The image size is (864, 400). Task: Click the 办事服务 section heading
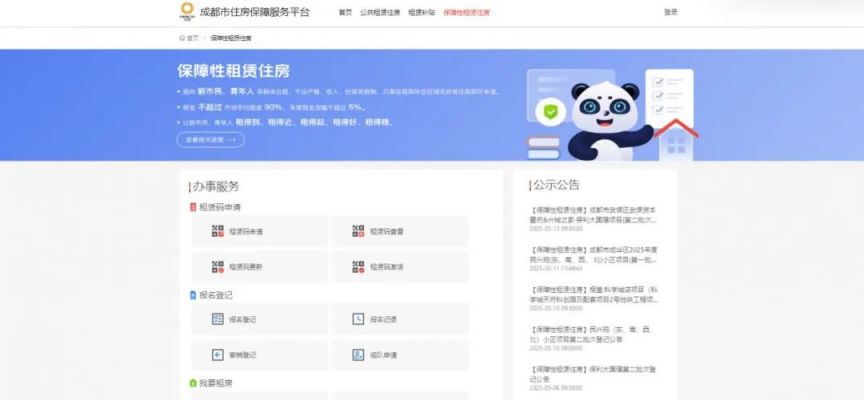pyautogui.click(x=215, y=187)
